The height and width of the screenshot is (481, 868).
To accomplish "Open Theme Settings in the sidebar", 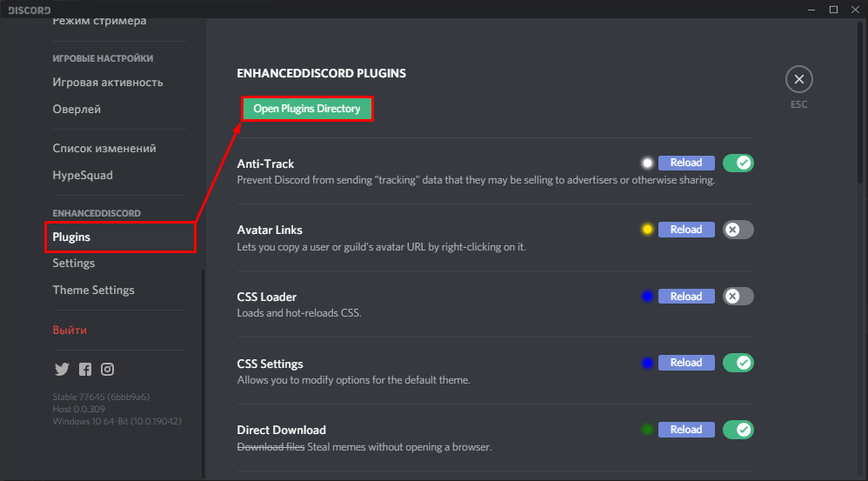I will (x=94, y=290).
